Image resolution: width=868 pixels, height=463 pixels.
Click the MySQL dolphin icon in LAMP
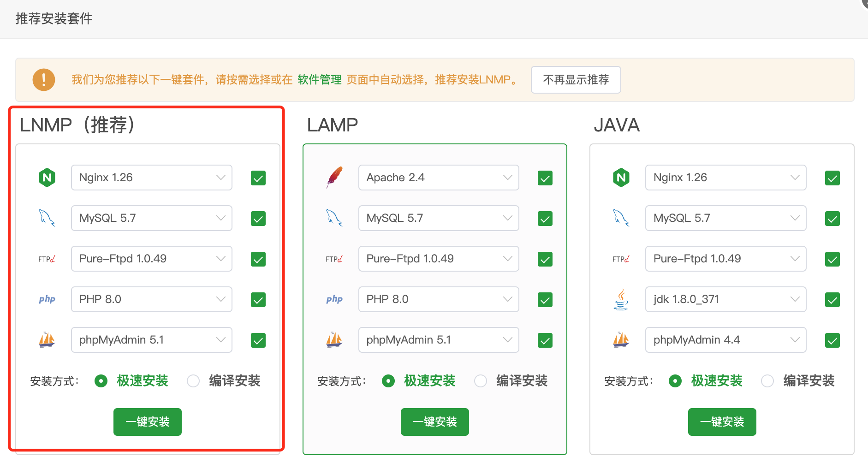334,218
